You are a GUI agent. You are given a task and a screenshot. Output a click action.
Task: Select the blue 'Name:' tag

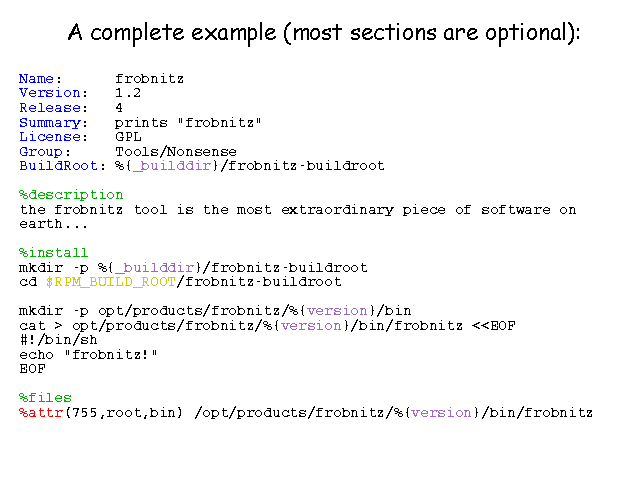(40, 78)
